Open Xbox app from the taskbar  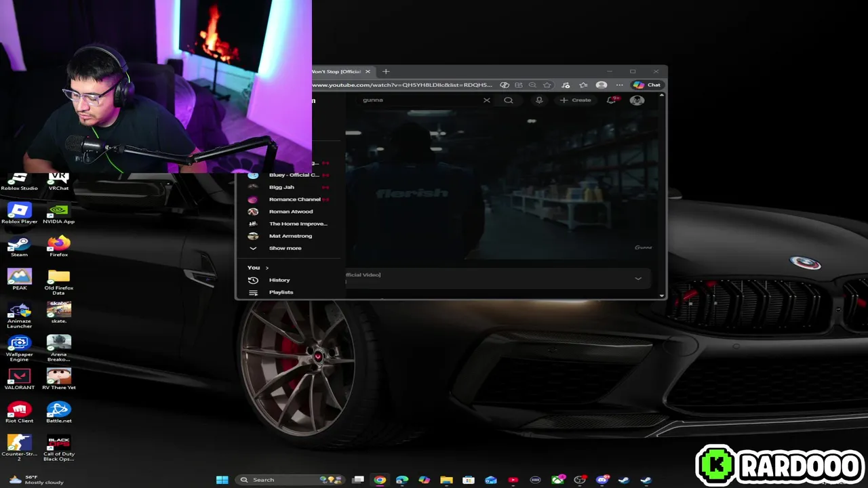(557, 480)
